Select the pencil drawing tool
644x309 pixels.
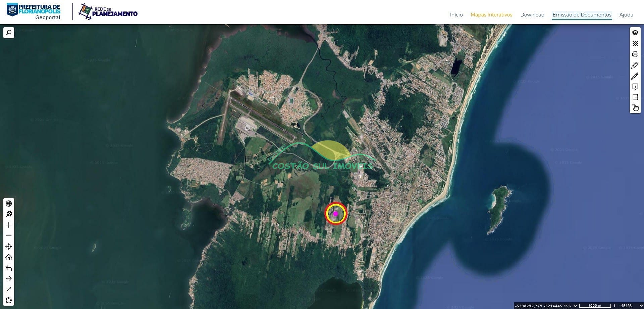click(x=635, y=76)
